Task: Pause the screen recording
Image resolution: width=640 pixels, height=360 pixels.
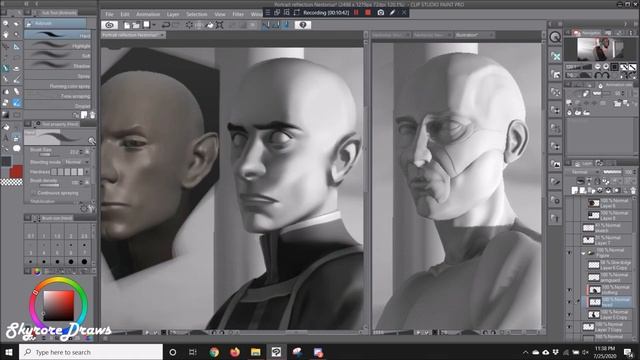Action: pos(356,13)
